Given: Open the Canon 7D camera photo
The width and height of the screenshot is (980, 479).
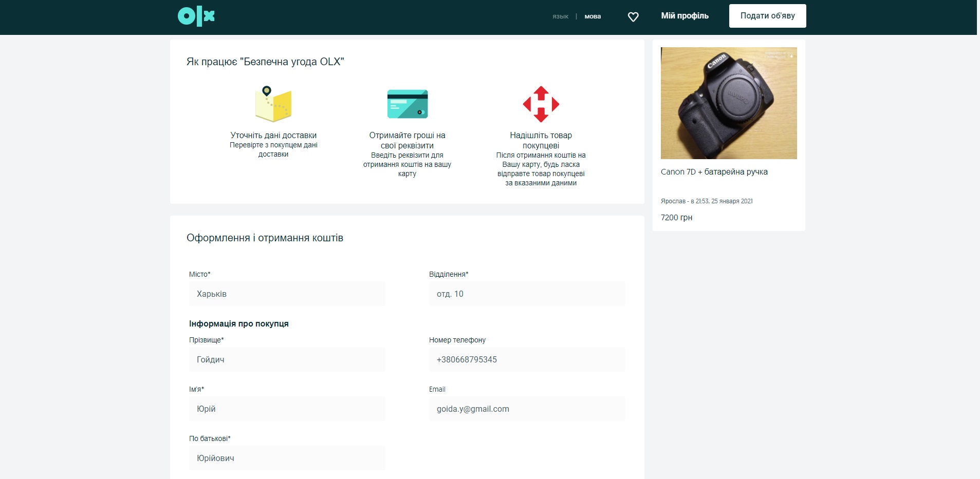Looking at the screenshot, I should click(x=729, y=103).
